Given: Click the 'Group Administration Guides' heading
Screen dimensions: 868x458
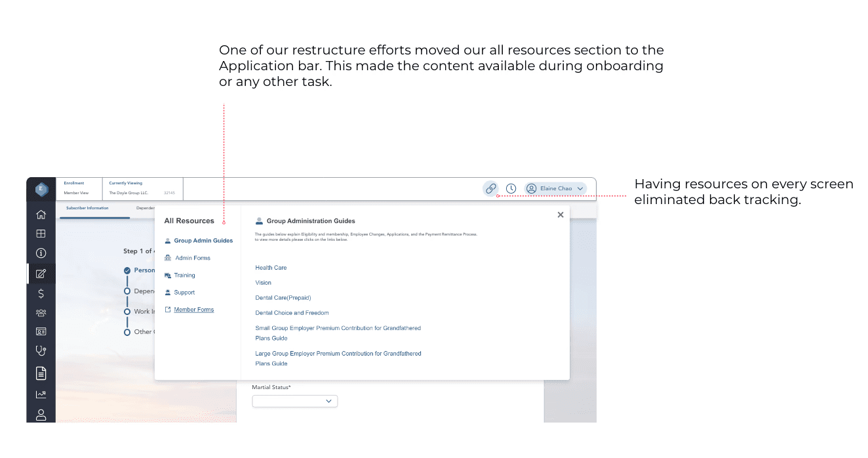Looking at the screenshot, I should click(x=311, y=221).
